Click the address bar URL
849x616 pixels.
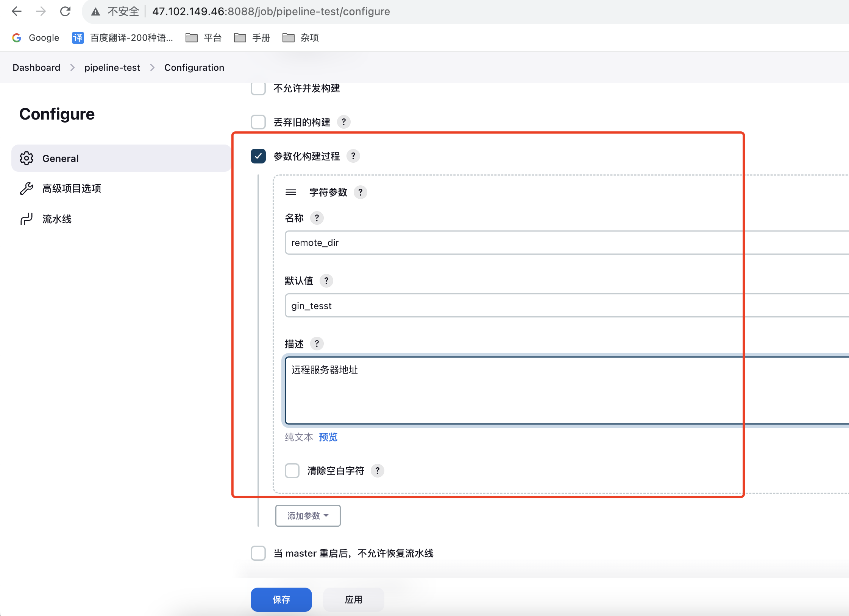click(271, 11)
